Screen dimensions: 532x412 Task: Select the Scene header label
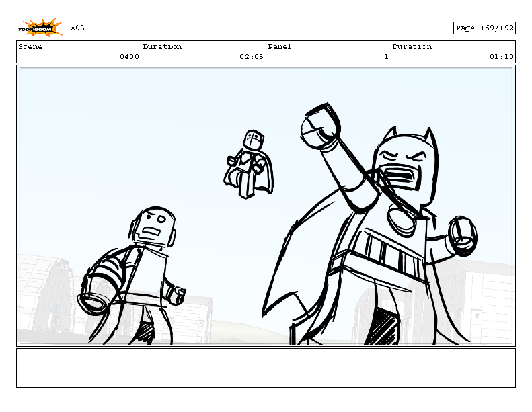[x=30, y=47]
